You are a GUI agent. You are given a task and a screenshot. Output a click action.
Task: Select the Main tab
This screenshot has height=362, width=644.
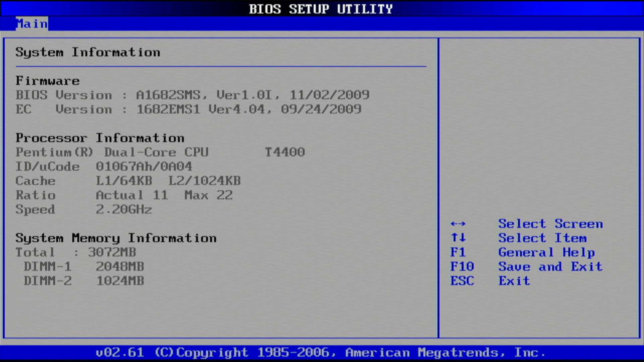[x=32, y=24]
